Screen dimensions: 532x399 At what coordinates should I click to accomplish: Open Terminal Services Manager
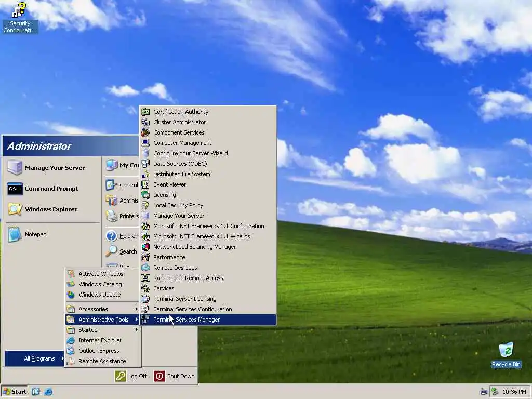click(x=208, y=320)
